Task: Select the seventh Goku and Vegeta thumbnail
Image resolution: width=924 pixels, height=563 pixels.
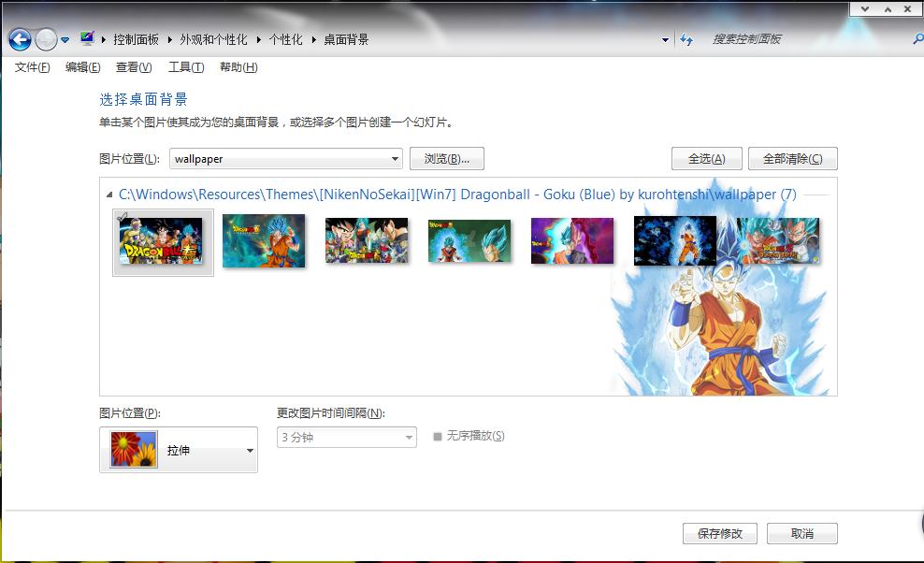Action: [x=778, y=240]
